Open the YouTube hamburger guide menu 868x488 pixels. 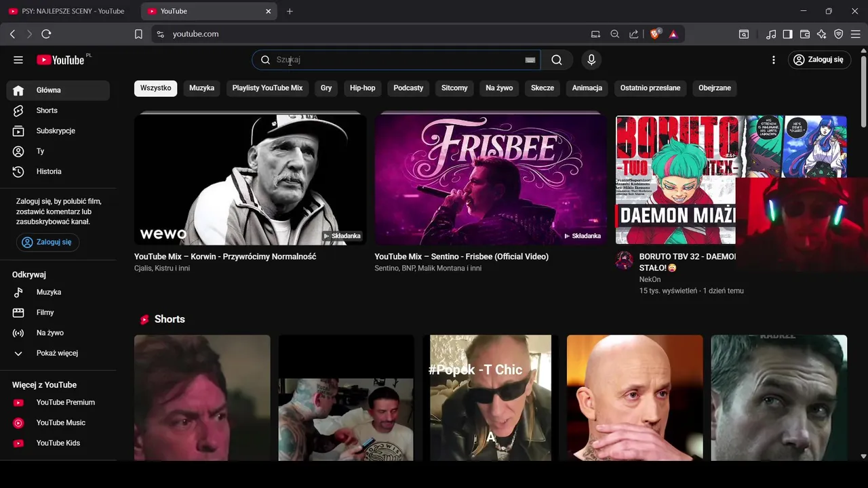pos(18,60)
